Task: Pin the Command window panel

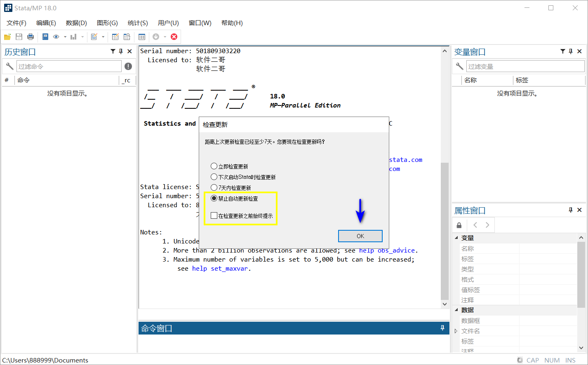Action: pos(442,328)
